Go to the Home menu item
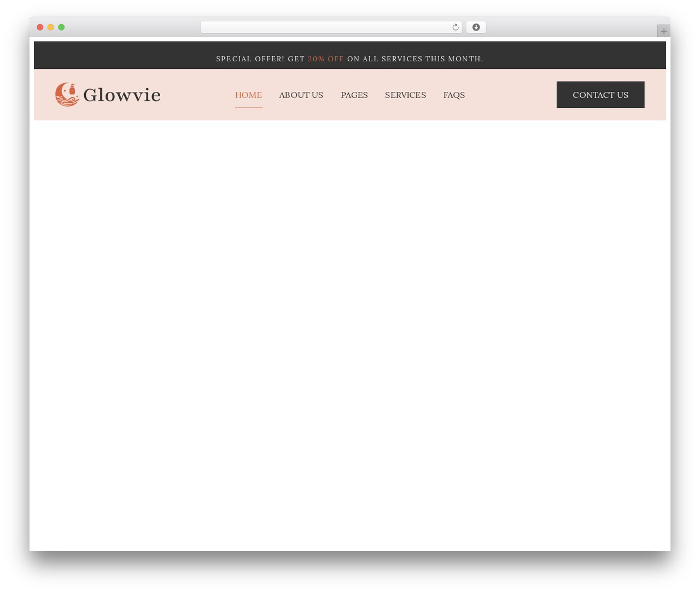The height and width of the screenshot is (593, 700). [248, 95]
